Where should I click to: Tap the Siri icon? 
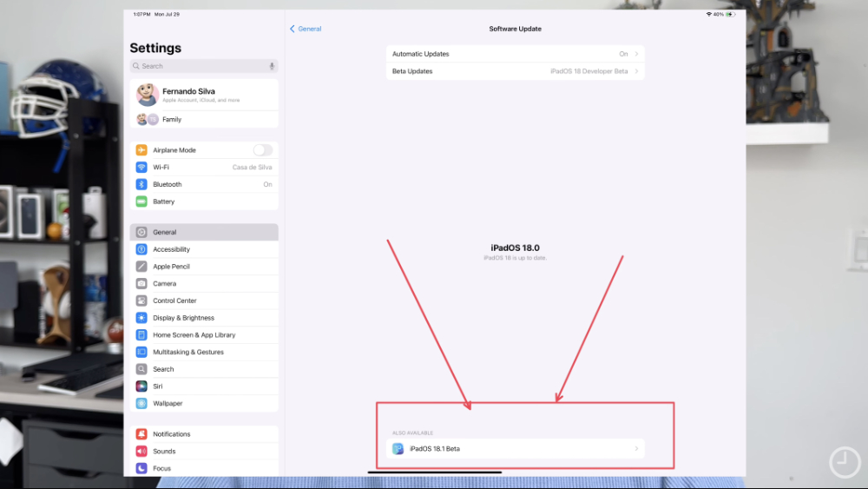coord(141,387)
